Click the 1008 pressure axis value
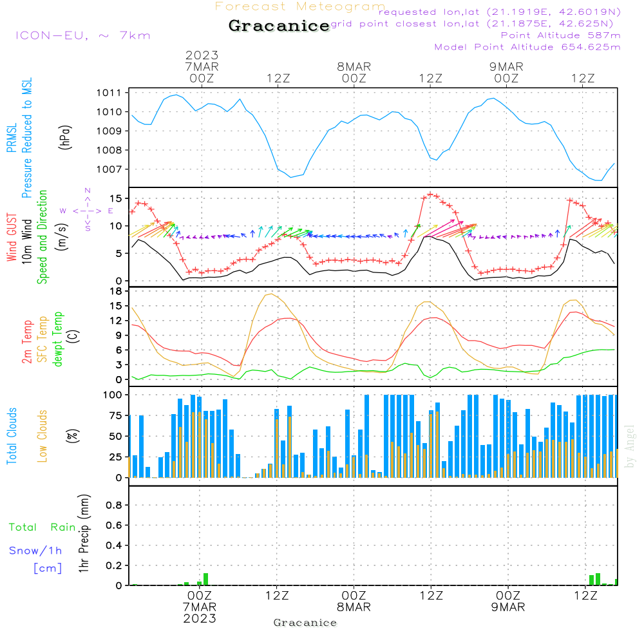This screenshot has height=644, width=644. tap(109, 150)
